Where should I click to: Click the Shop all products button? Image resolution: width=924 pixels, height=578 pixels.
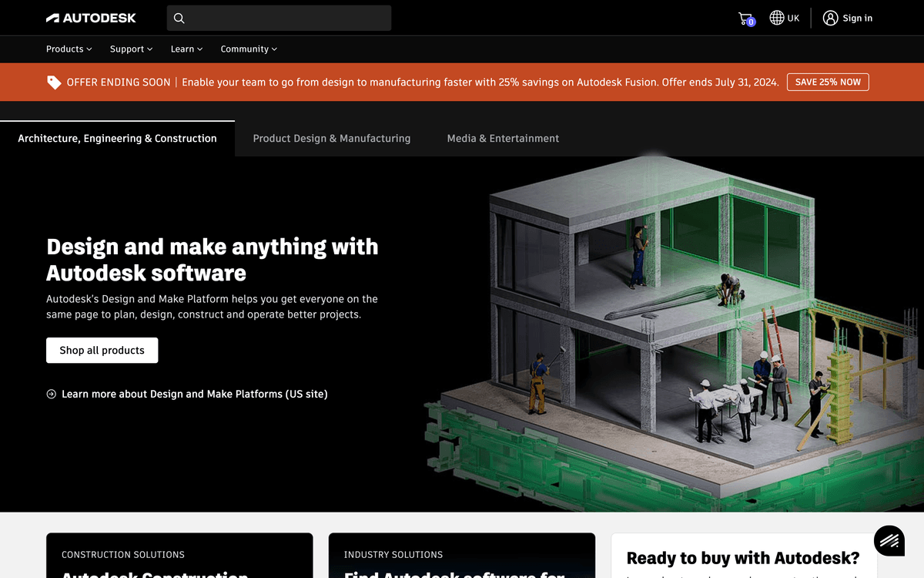pos(102,350)
